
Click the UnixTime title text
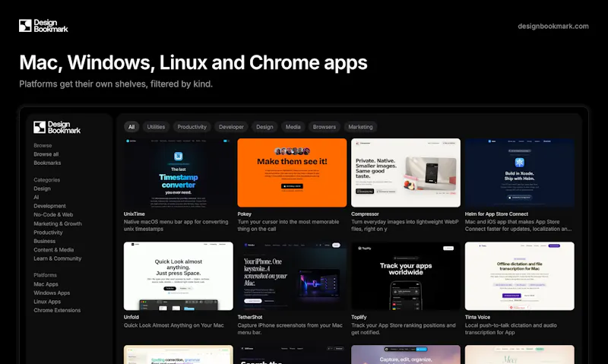(135, 214)
